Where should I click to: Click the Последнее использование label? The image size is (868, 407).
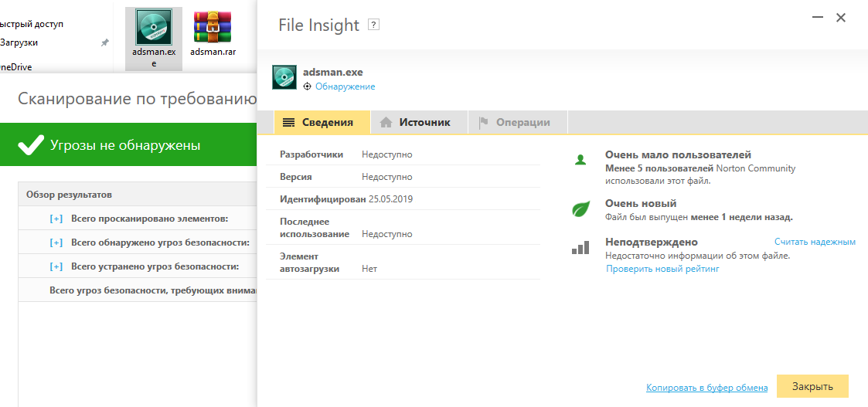click(x=315, y=228)
